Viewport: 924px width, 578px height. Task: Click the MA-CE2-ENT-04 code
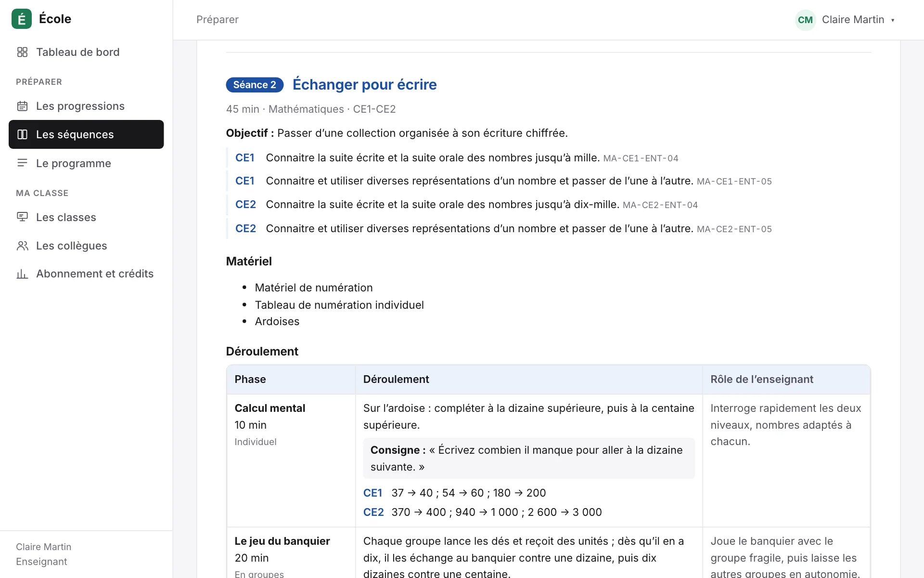(x=660, y=205)
